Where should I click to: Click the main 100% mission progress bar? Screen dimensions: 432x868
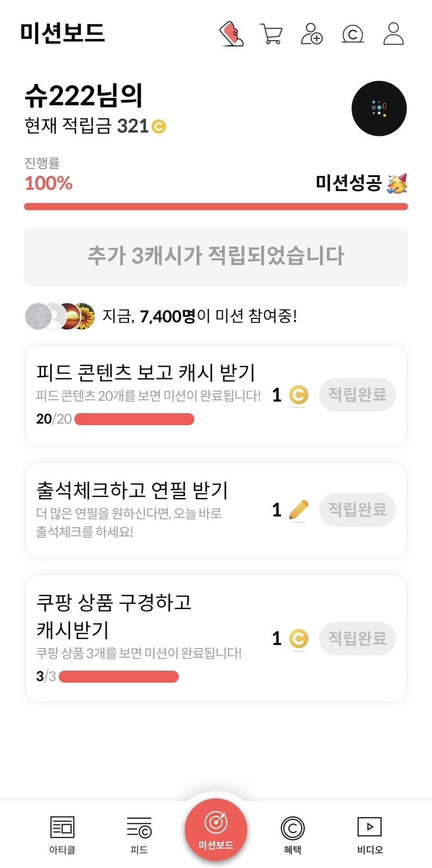(x=216, y=207)
